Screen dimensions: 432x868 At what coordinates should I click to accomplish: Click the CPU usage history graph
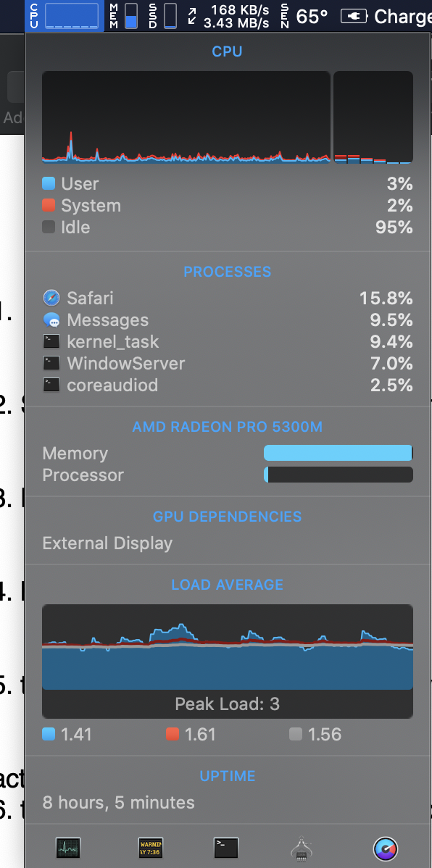point(186,117)
